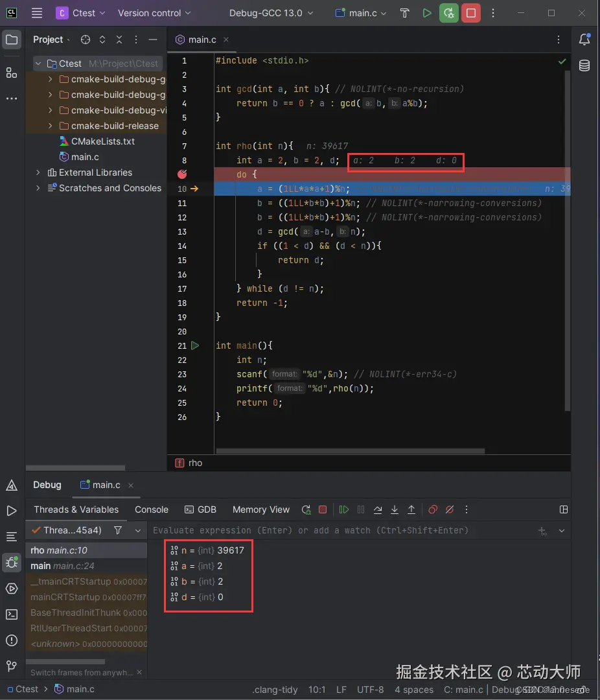The image size is (600, 700).
Task: Click Resume Program in debug toolbar
Action: click(344, 509)
